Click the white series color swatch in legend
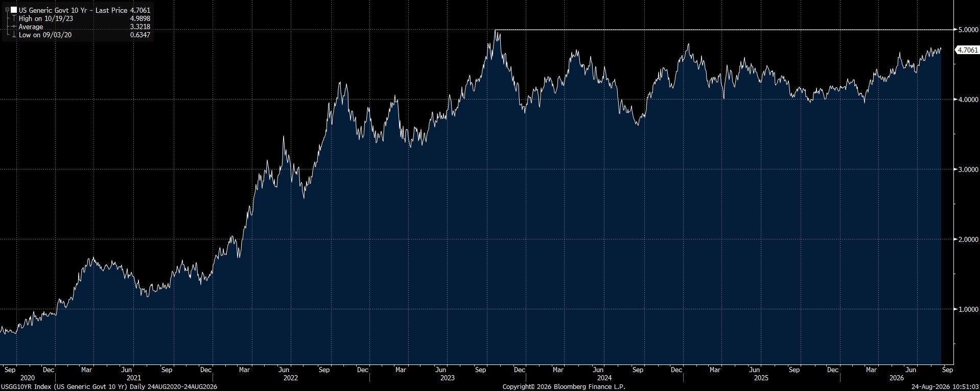980x391 pixels. [x=14, y=10]
